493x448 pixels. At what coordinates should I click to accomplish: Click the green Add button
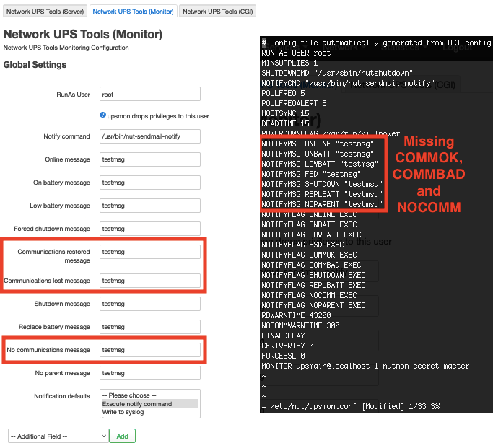pos(122,436)
